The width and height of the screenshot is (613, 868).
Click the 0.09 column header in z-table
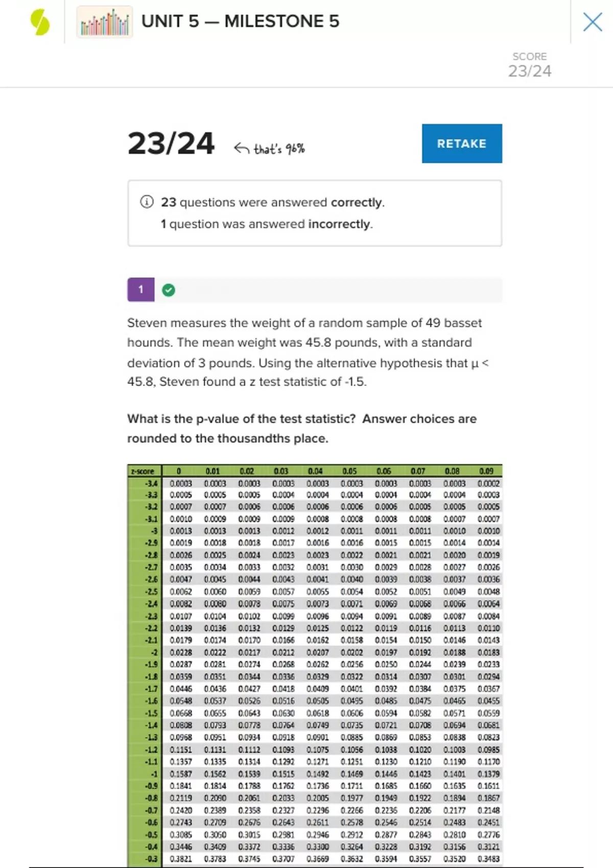coord(486,471)
